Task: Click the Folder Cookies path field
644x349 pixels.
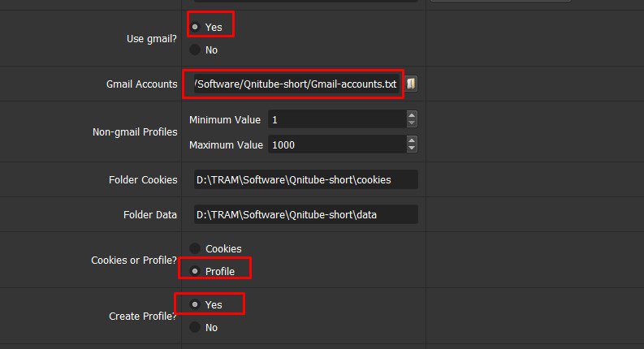Action: click(306, 179)
